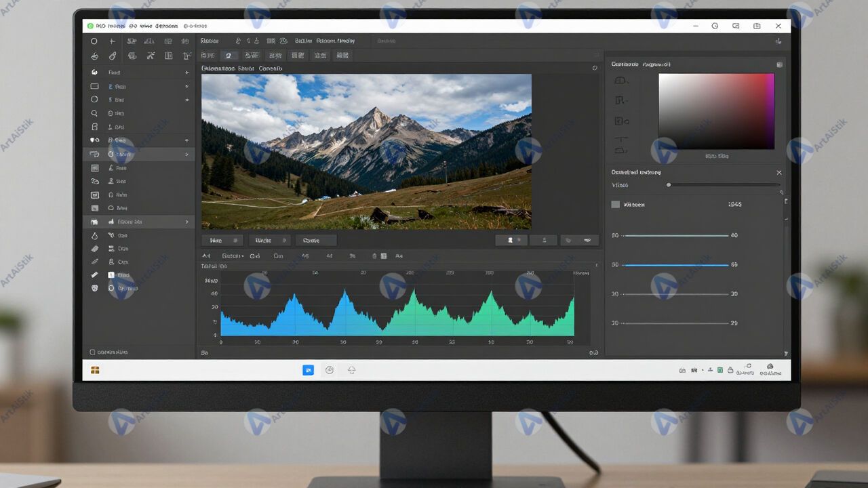Click the water droplet tool icon
Viewport: 868px width, 488px height.
(x=94, y=235)
